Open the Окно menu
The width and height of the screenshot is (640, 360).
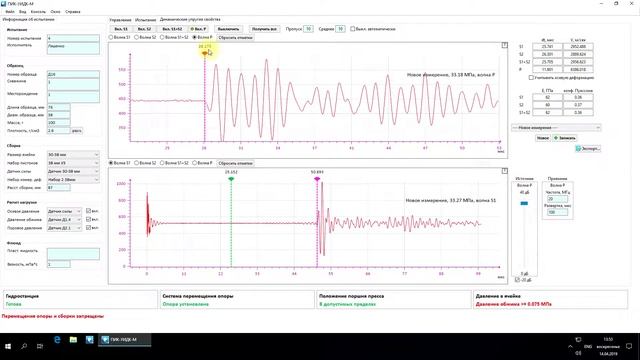[x=55, y=12]
